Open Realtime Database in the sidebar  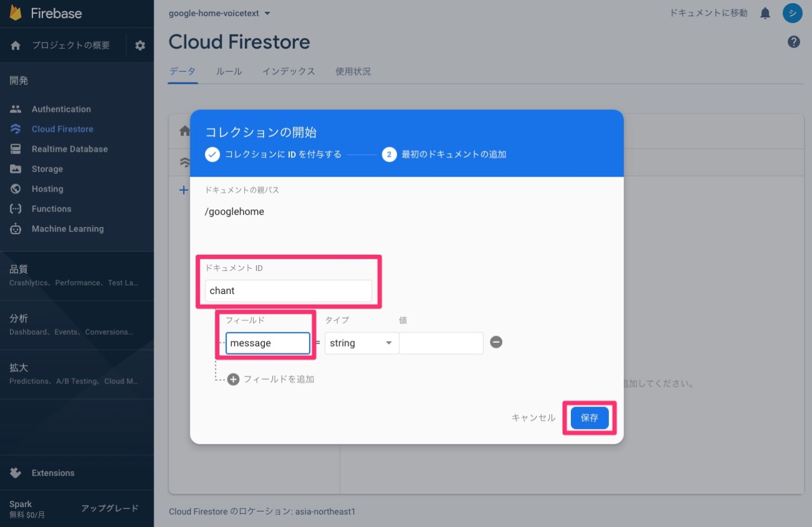[x=69, y=149]
